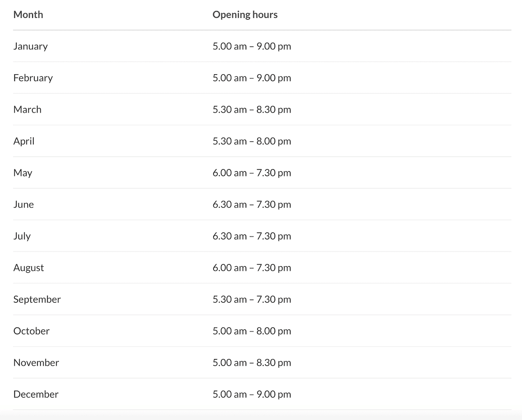Viewport: 522px width, 420px height.
Task: Select April's 5.30 am – 8.00 pm hours
Action: point(252,141)
